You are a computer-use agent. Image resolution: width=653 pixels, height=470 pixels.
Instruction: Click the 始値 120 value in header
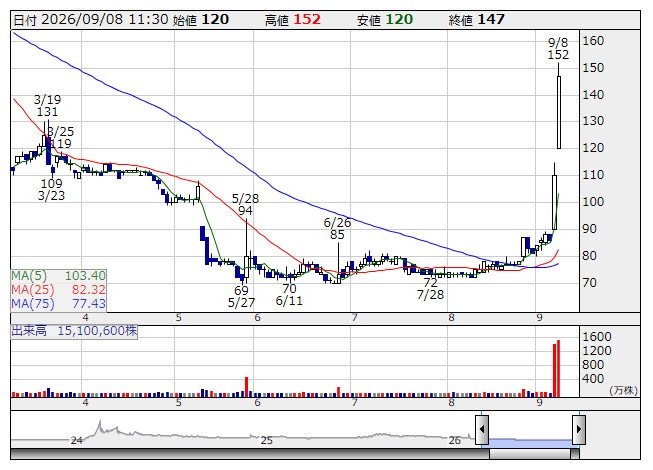201,20
